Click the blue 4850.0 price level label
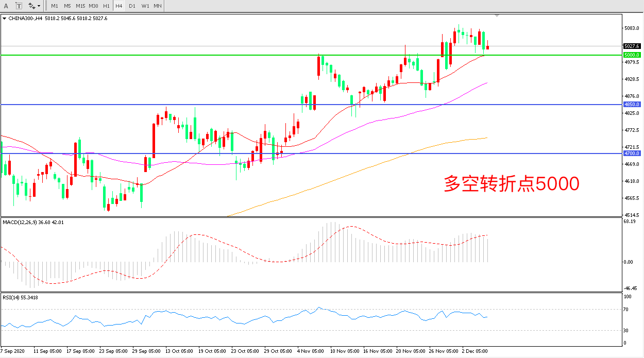Image resolution: width=644 pixels, height=358 pixels. point(631,105)
